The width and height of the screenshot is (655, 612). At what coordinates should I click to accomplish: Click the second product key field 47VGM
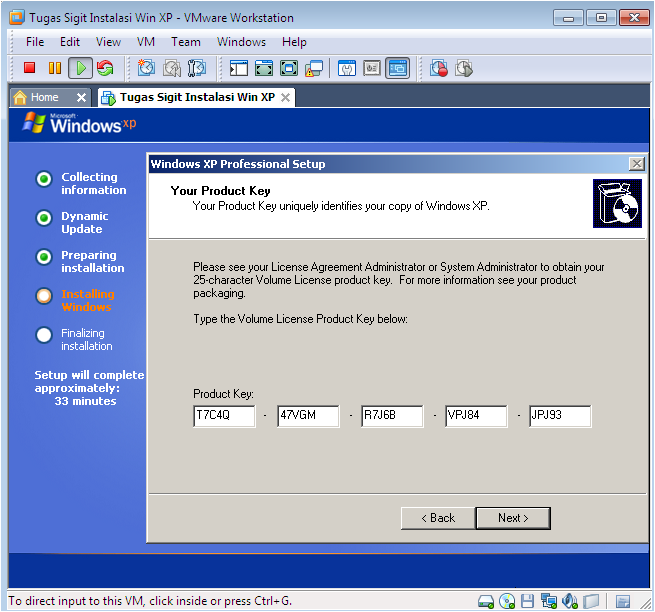(308, 416)
